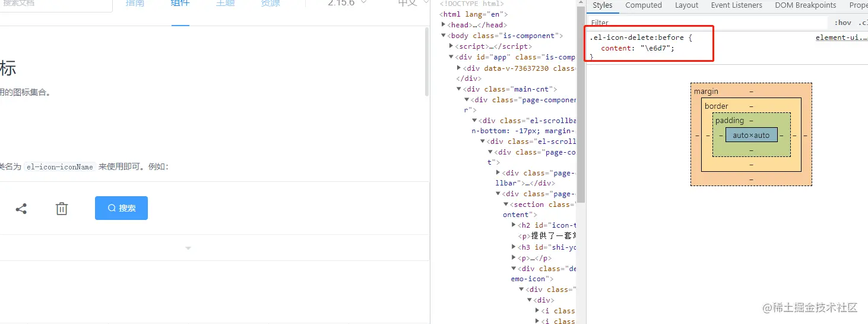Viewport: 868px width, 324px height.
Task: Select the closing </div> after data-v line
Action: pyautogui.click(x=468, y=78)
